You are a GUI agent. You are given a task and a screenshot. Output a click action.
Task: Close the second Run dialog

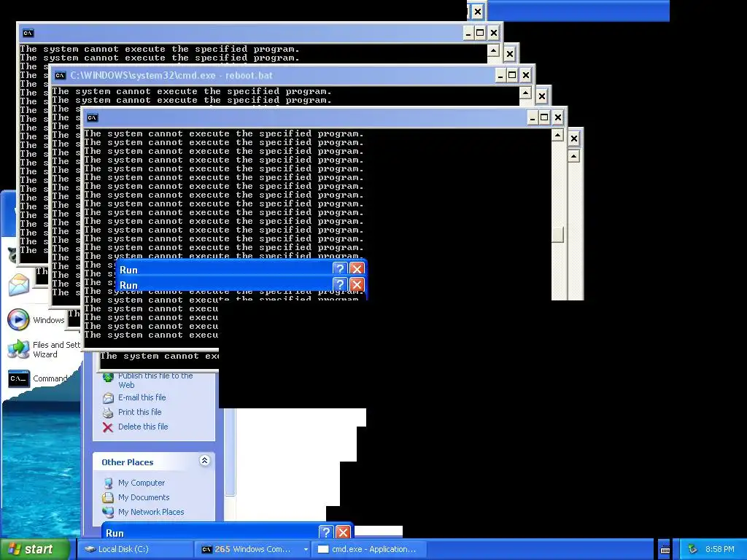(x=357, y=285)
